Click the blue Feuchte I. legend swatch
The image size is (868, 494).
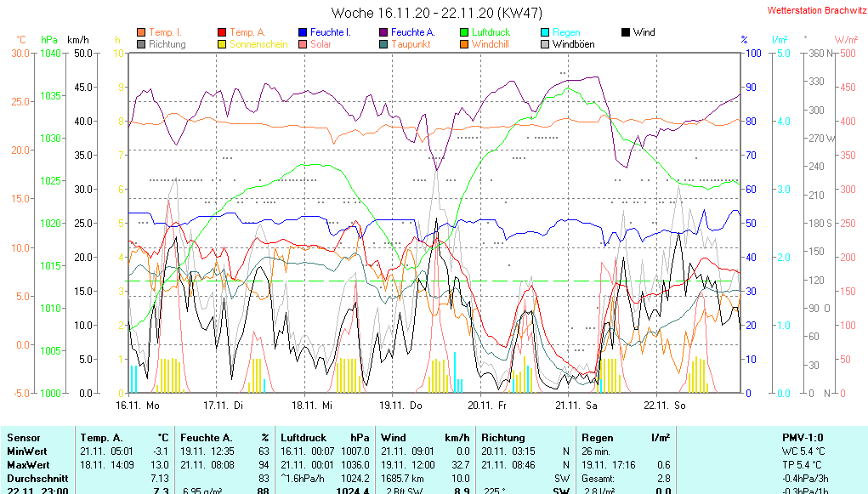pos(303,32)
